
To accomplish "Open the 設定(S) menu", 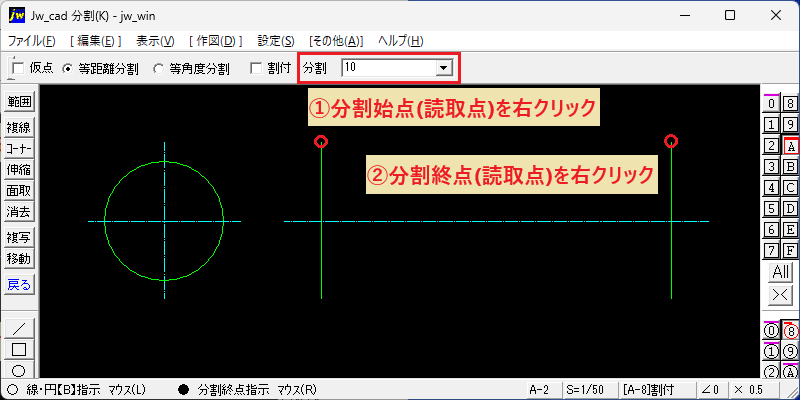I will [x=276, y=41].
